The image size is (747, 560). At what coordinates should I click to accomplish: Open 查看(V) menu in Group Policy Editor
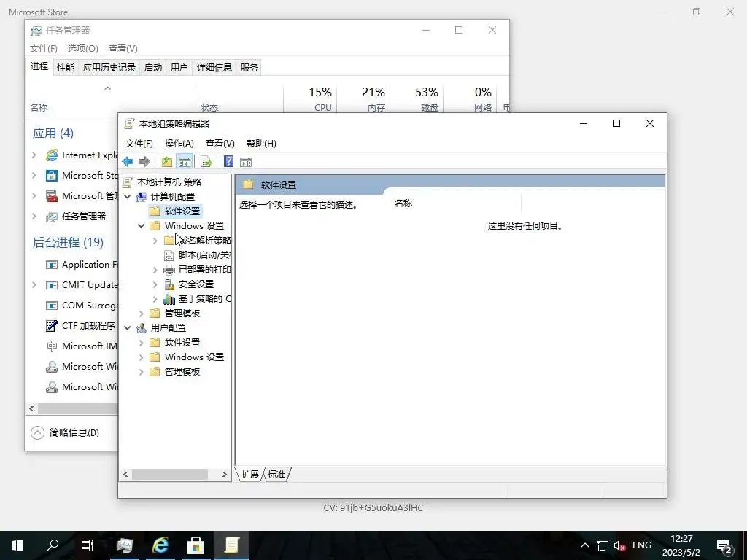click(x=220, y=144)
